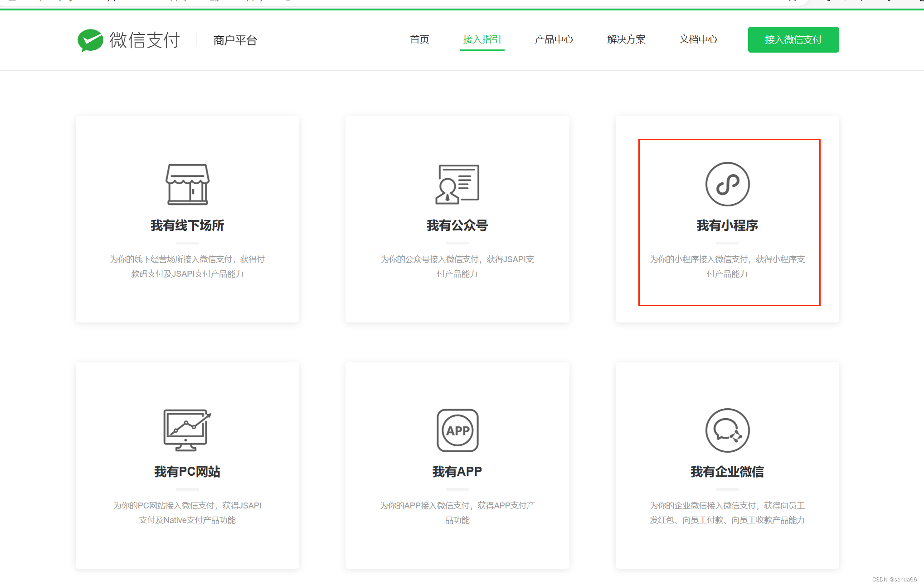Screen dimensions: 924x586
Task: Click the 我有企业微信 card title
Action: click(727, 472)
